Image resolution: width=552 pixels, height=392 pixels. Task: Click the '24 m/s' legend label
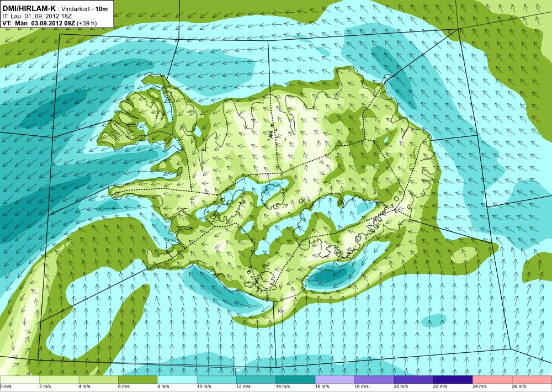[x=480, y=386]
